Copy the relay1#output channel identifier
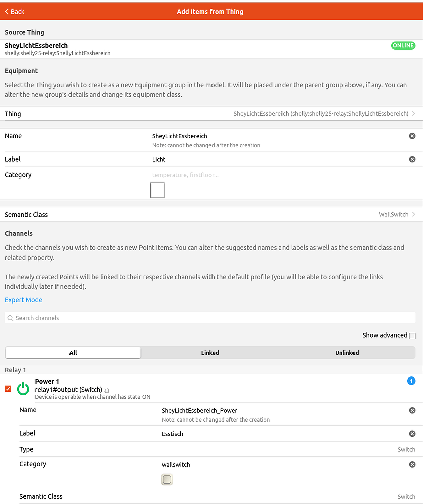 [106, 389]
